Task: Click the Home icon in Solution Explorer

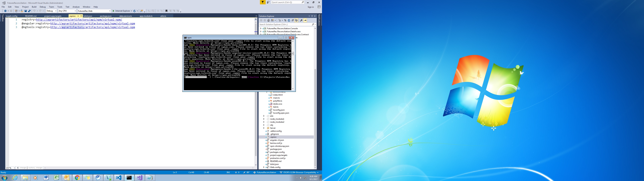Action: pos(269,20)
